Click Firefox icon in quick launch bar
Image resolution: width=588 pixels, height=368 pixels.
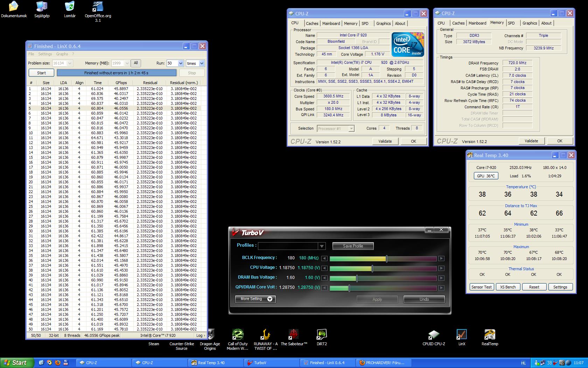coord(58,363)
